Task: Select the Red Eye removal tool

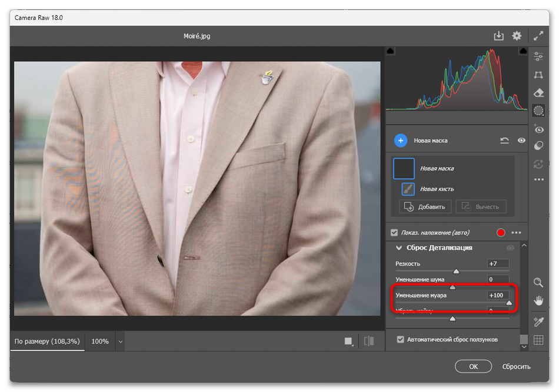Action: coord(538,129)
